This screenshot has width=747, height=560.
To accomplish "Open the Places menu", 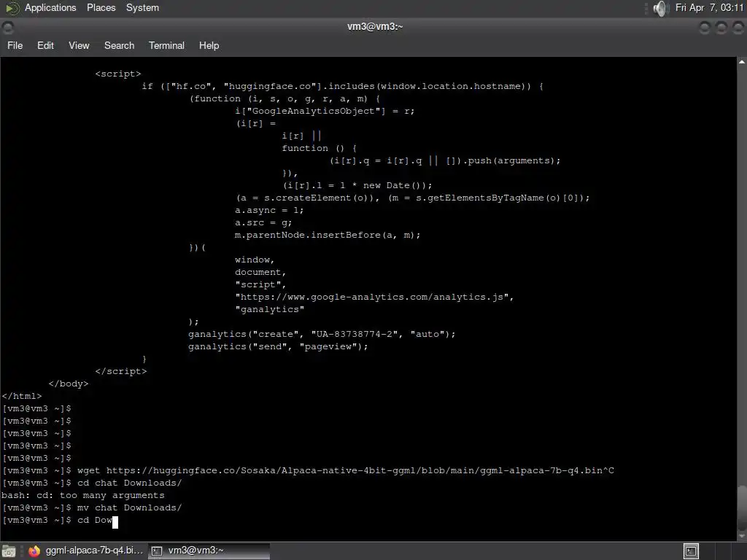I will pyautogui.click(x=101, y=7).
